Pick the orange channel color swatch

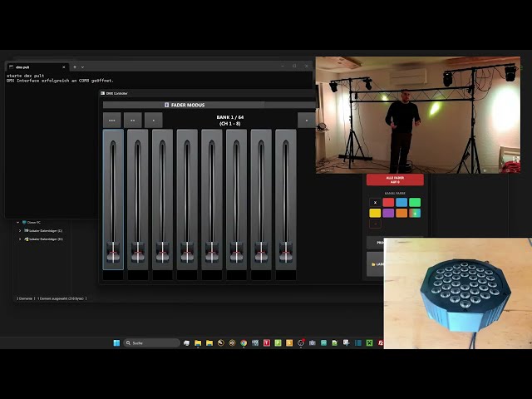[x=401, y=213]
